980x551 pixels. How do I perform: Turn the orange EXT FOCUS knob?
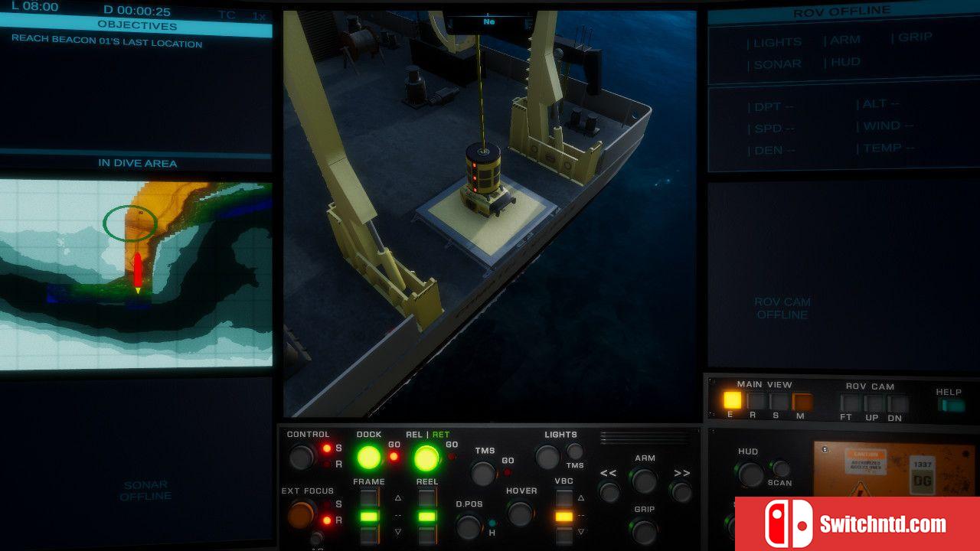click(301, 514)
